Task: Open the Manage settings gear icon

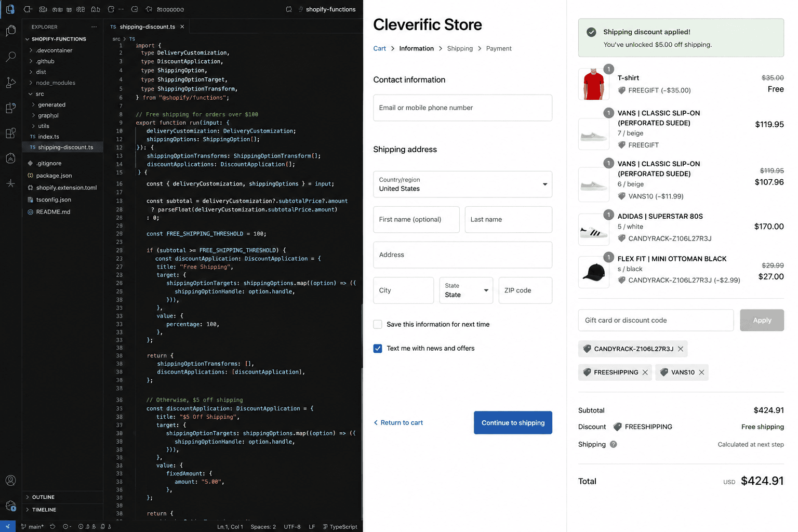Action: (x=10, y=506)
